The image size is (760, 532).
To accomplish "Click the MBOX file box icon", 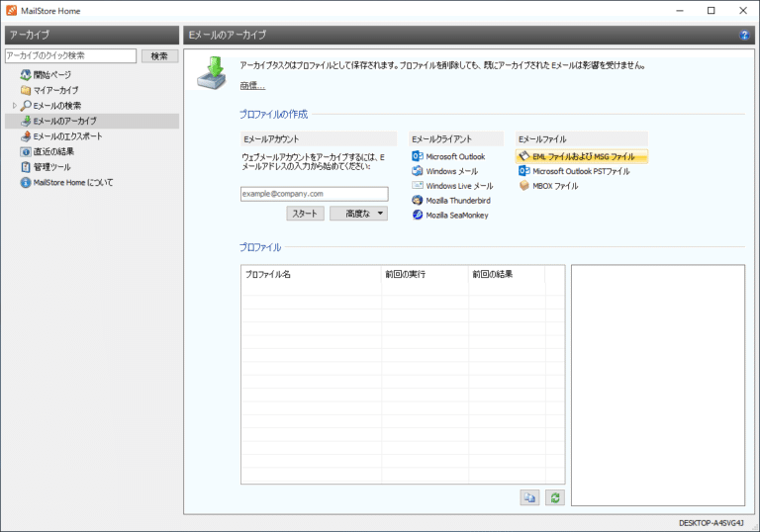I will (x=523, y=186).
